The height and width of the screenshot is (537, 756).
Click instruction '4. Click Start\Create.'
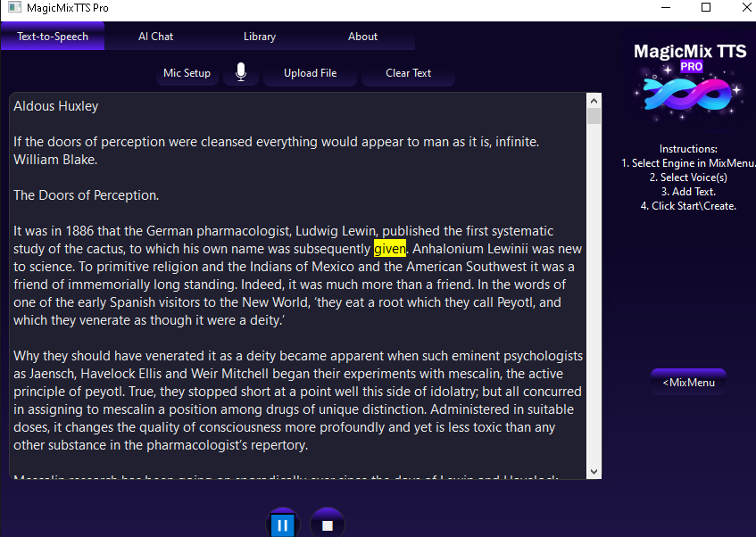tap(688, 206)
